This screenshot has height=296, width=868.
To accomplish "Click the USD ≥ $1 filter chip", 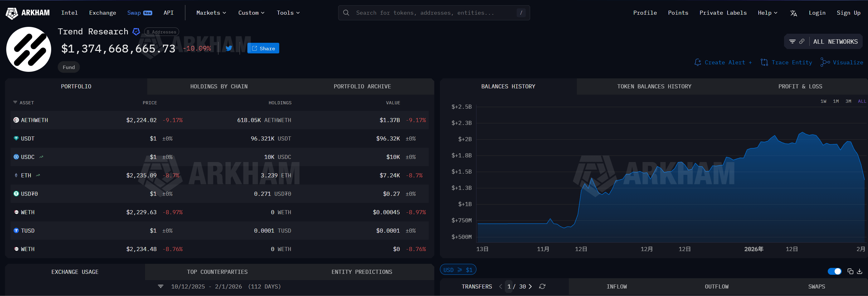I will pos(458,270).
